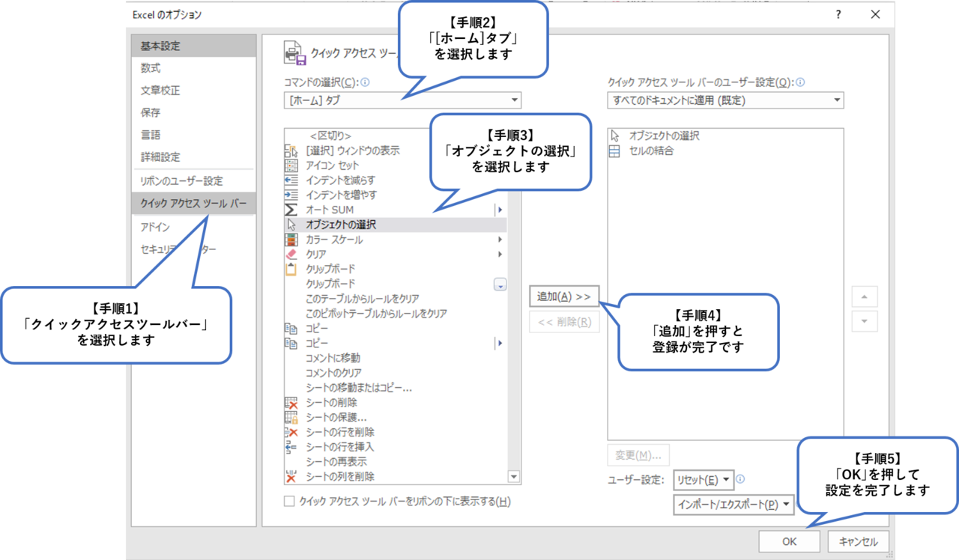Pick the インデントを減らす icon in command list
This screenshot has height=560, width=959.
pos(291,180)
